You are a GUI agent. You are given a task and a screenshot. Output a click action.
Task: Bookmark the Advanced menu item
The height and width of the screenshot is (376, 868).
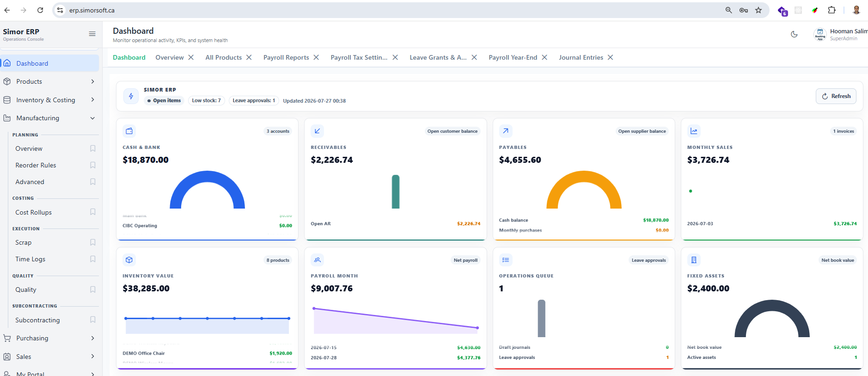(92, 182)
